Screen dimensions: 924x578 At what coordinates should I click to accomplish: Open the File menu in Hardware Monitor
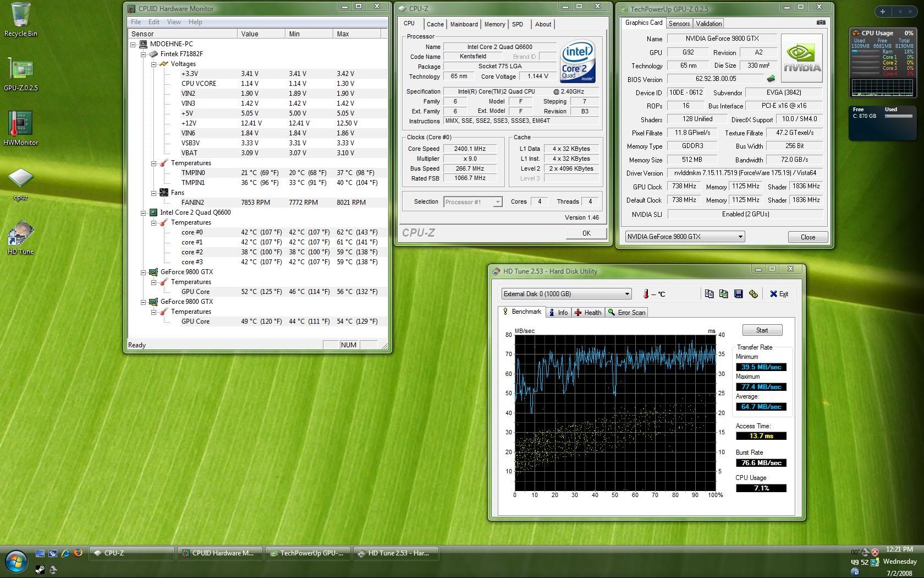[x=136, y=22]
